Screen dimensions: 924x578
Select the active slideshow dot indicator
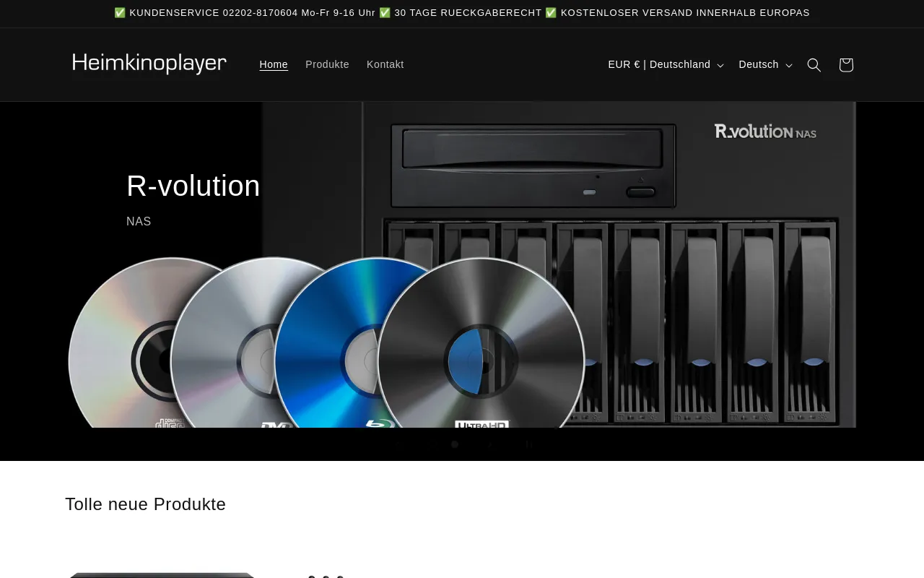(x=455, y=444)
